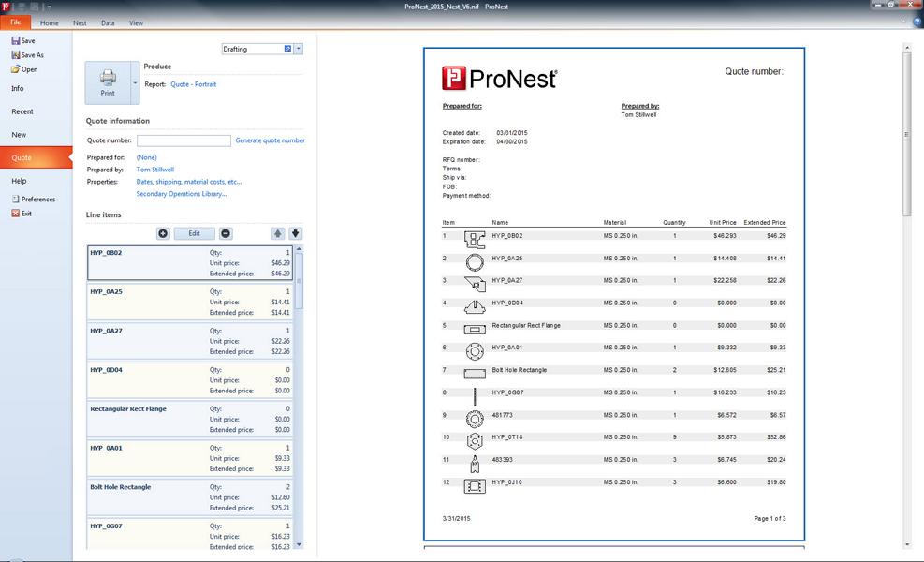Select the HYP_0A25 line item
The image size is (924, 562).
190,302
